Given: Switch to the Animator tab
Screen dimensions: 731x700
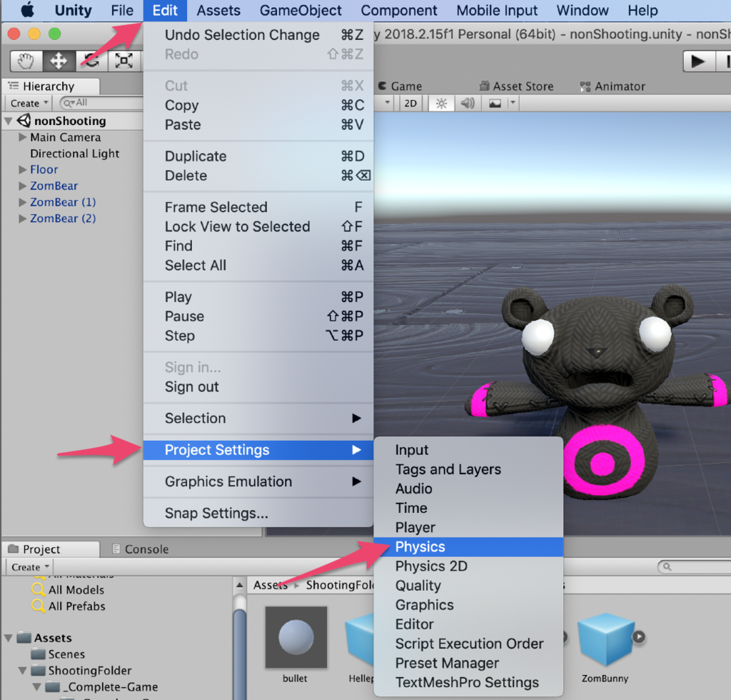Looking at the screenshot, I should coord(612,86).
